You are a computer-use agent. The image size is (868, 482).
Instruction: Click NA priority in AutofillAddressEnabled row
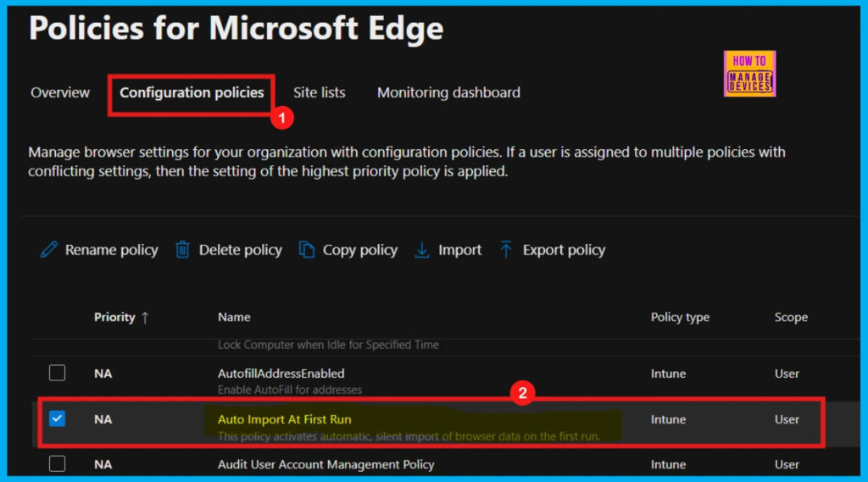point(103,374)
